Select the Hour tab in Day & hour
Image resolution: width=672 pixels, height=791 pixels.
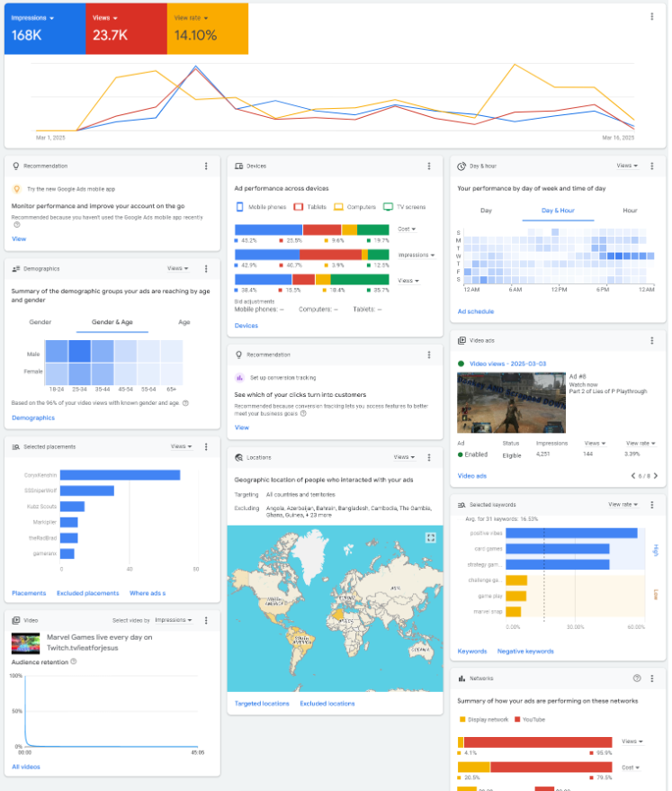pyautogui.click(x=630, y=211)
